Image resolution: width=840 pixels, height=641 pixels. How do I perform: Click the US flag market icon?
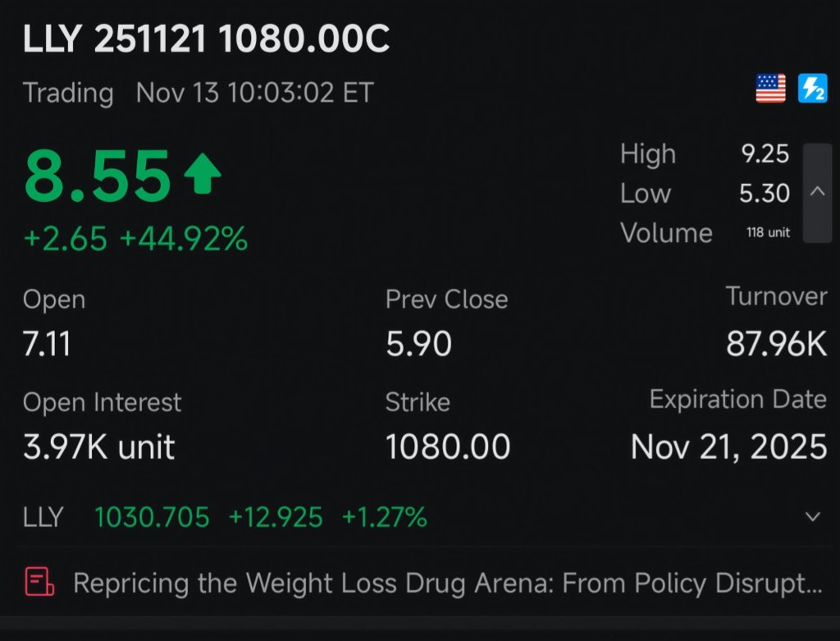[x=770, y=89]
